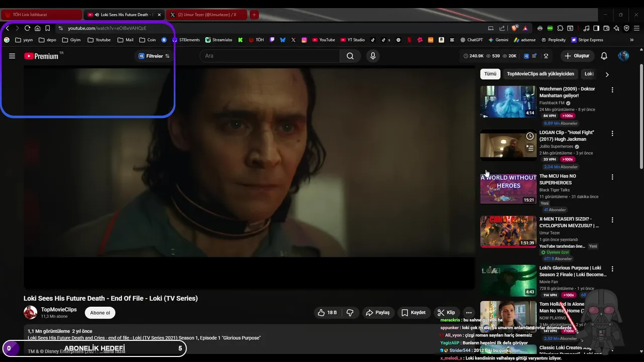Open the A WORLD WITHOUT HEROES thumbnail
Viewport: 644px width, 362px height.
[508, 189]
